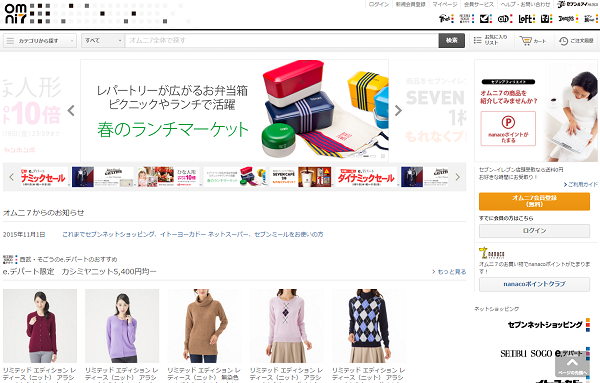Show next main banner slide

coord(398,111)
